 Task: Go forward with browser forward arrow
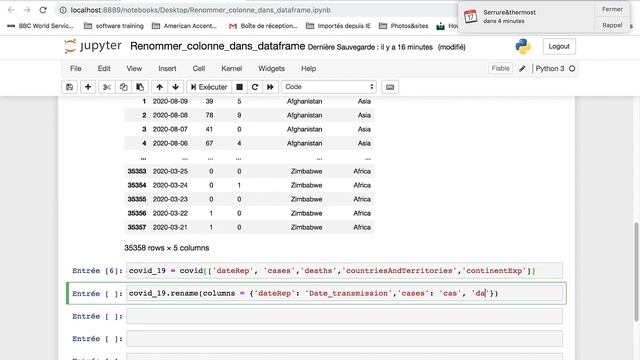point(27,10)
